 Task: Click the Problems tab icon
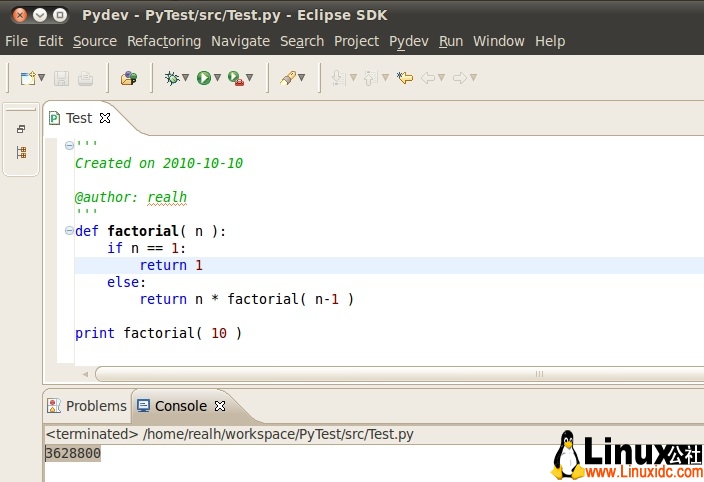click(54, 406)
